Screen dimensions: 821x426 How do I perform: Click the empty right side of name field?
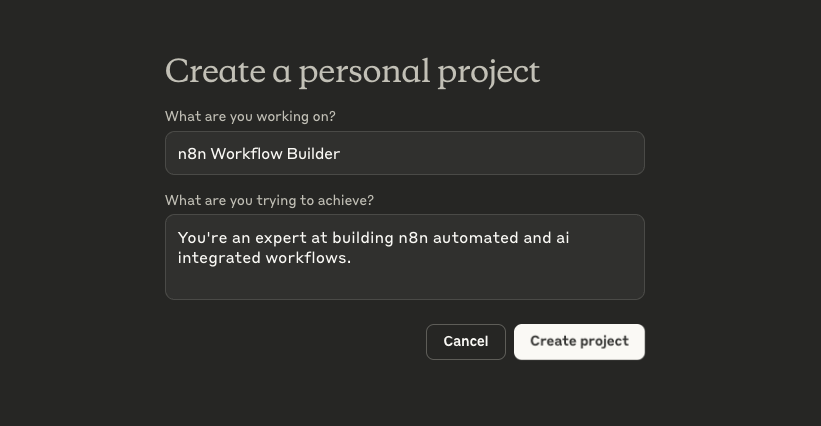tap(492, 153)
